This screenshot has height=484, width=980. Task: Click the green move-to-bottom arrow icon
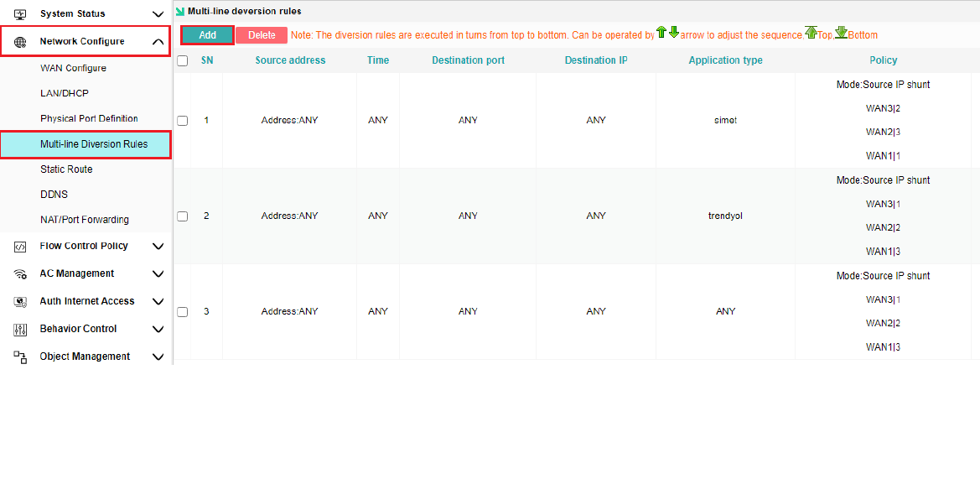[x=841, y=33]
